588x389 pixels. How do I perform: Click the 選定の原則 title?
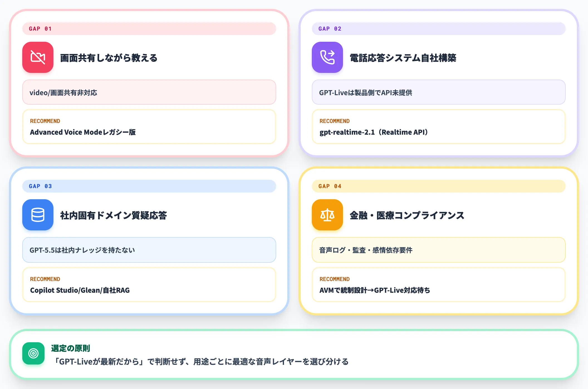coord(70,348)
